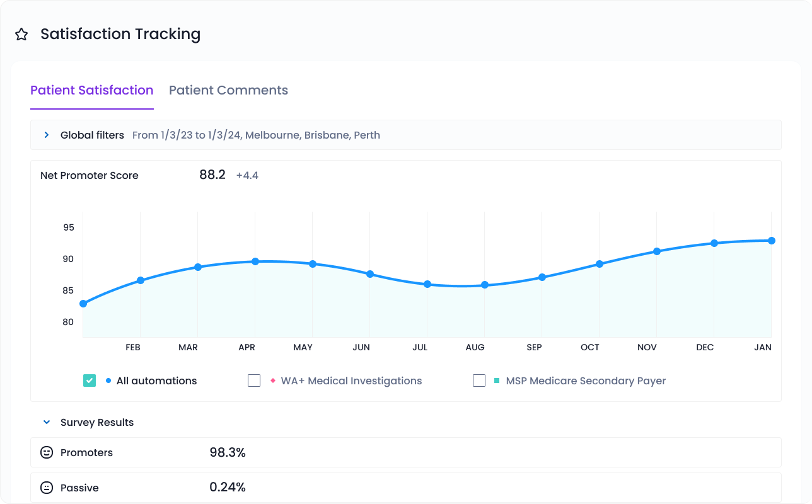Click the Net Promoter Score value 88.2

pos(212,175)
